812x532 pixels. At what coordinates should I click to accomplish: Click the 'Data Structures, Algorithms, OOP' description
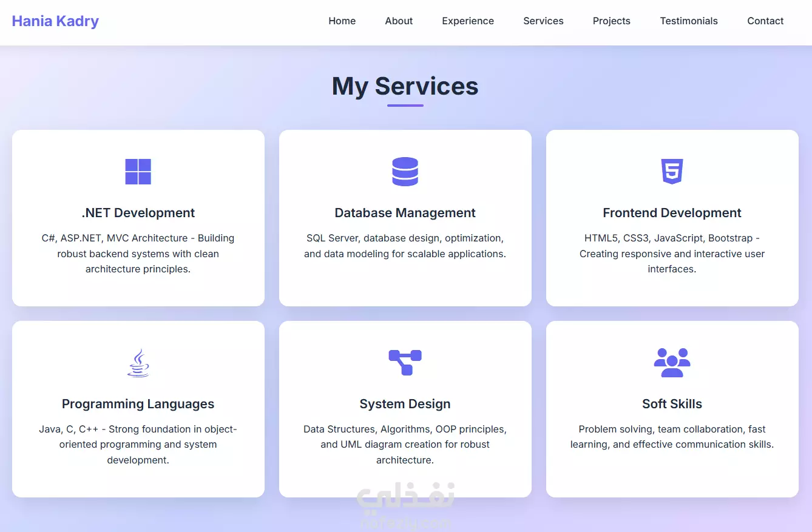(x=405, y=445)
